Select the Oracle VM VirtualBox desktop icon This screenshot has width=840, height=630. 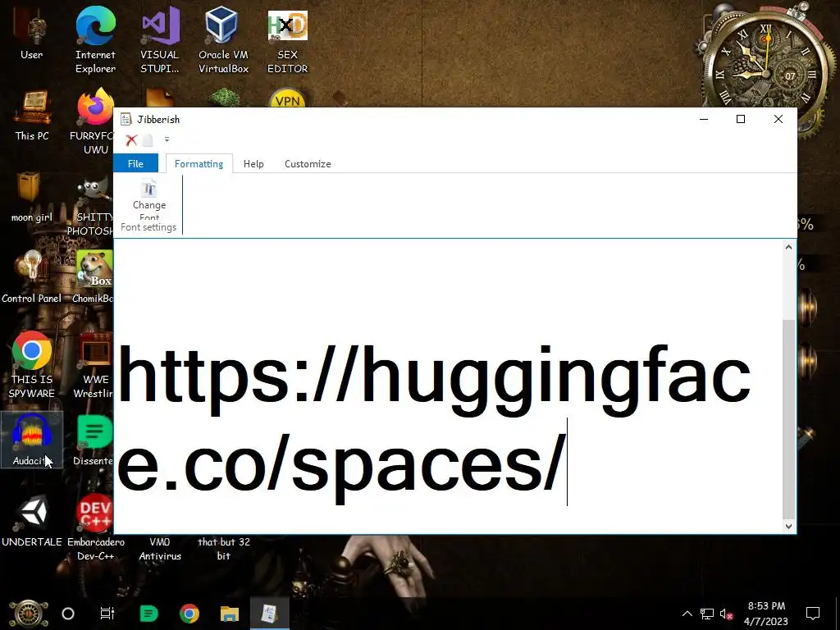[x=223, y=40]
